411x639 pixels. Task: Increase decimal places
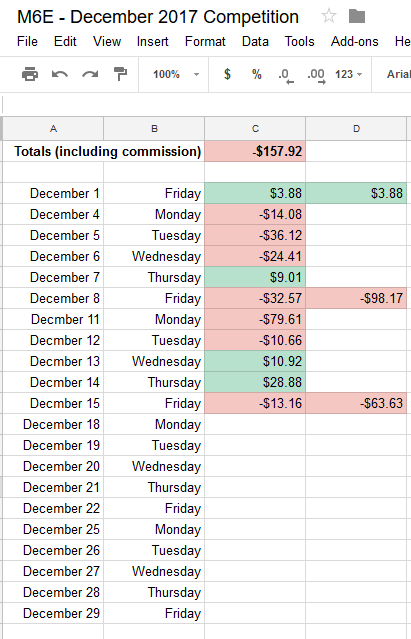pyautogui.click(x=316, y=75)
